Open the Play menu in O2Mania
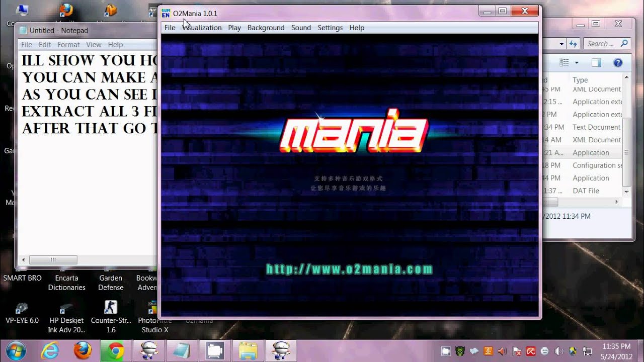Image resolution: width=644 pixels, height=362 pixels. (x=234, y=28)
